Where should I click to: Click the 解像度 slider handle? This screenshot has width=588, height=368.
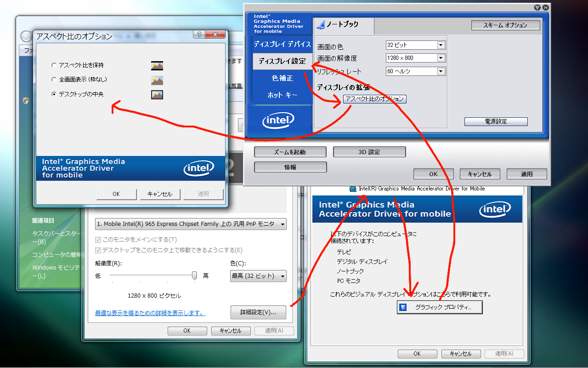pyautogui.click(x=194, y=275)
